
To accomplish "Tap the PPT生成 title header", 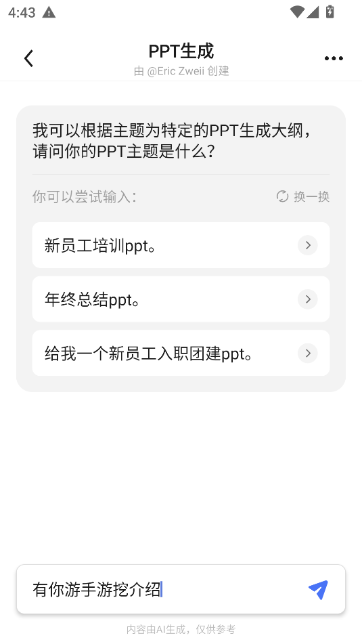I will click(x=181, y=51).
